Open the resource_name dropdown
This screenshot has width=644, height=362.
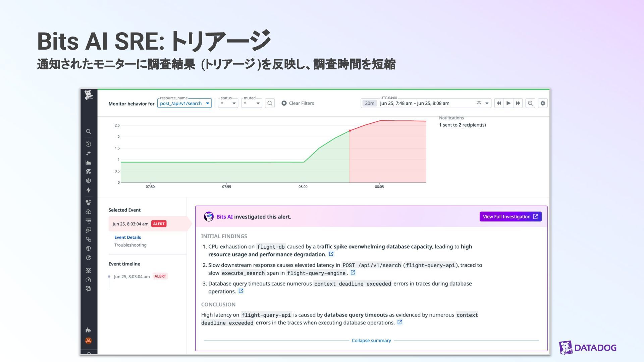pyautogui.click(x=184, y=103)
